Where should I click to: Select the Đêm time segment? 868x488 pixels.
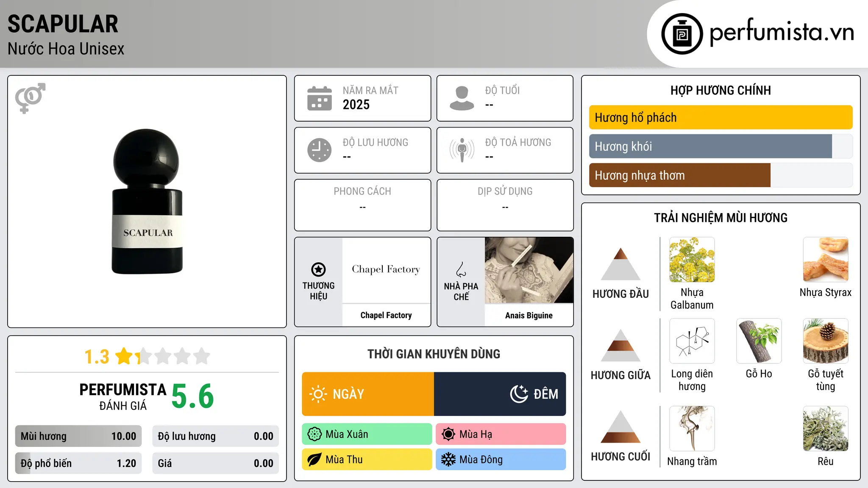click(500, 394)
